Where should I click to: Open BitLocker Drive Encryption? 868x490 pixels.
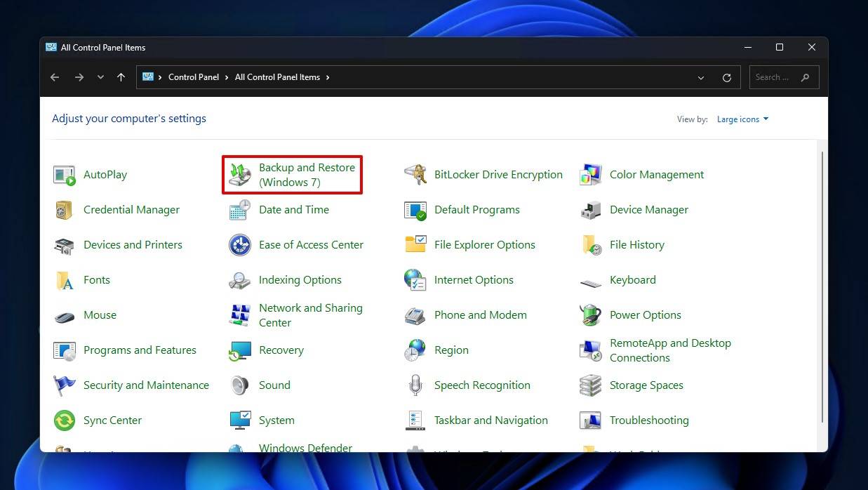498,174
